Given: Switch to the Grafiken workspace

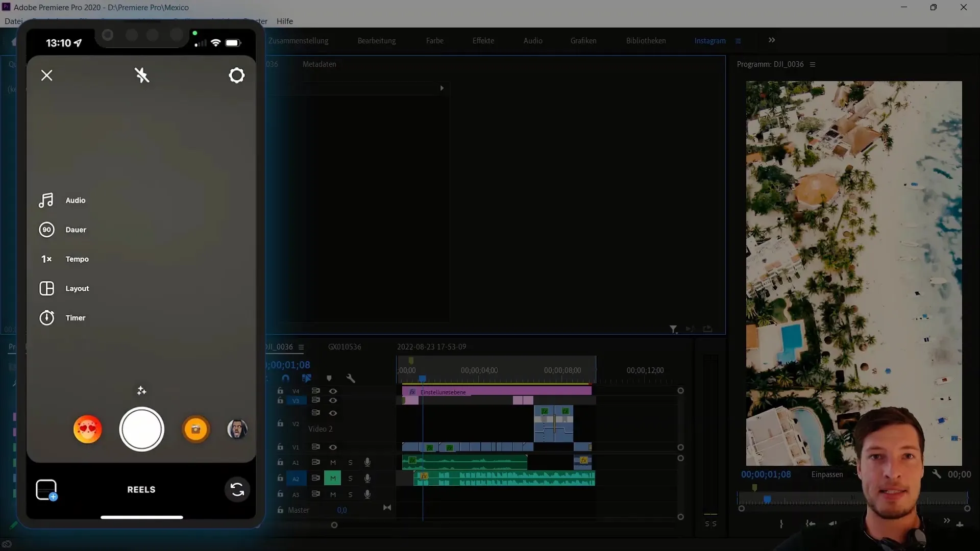Looking at the screenshot, I should click(x=583, y=41).
